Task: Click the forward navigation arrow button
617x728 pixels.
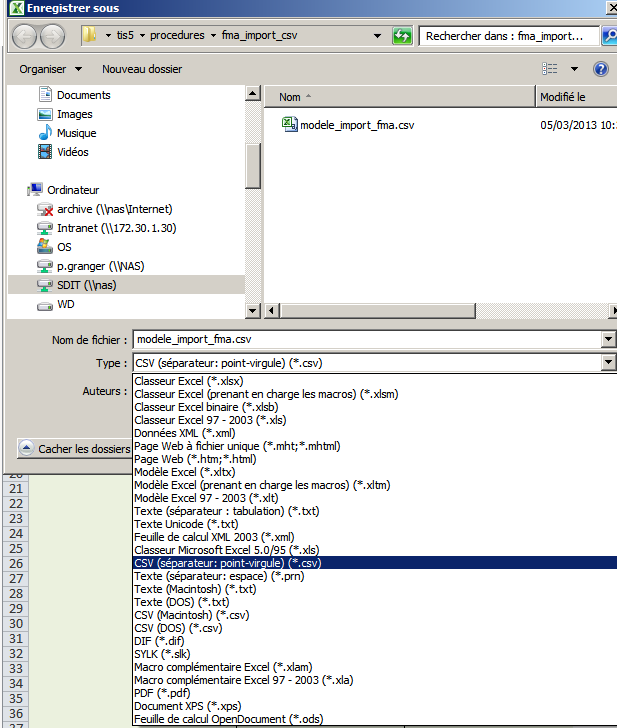Action: [53, 36]
